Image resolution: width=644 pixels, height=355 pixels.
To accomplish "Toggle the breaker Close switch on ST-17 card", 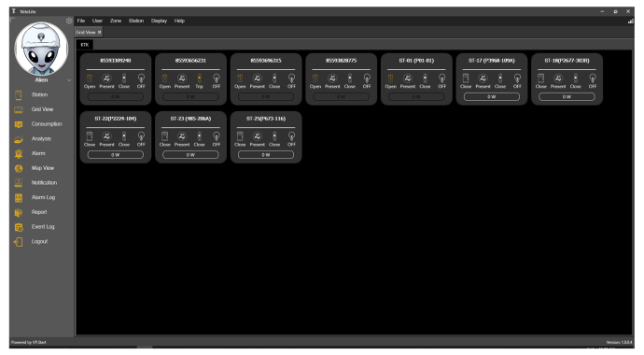I will pos(500,78).
